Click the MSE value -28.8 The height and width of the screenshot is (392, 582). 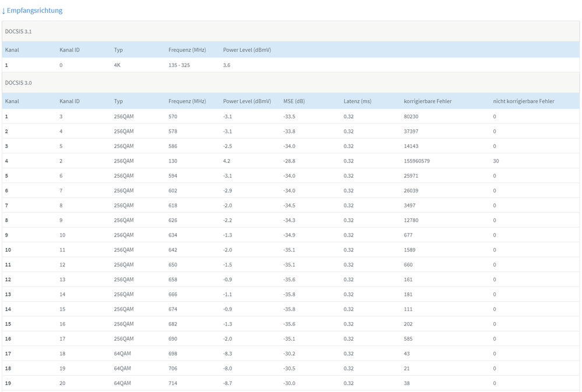coord(289,161)
